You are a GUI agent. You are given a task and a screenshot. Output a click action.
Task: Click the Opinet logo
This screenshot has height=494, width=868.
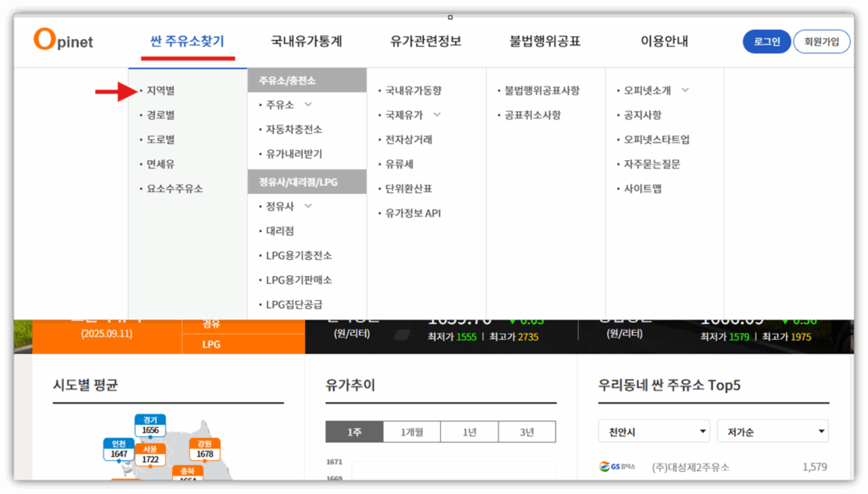click(x=63, y=40)
